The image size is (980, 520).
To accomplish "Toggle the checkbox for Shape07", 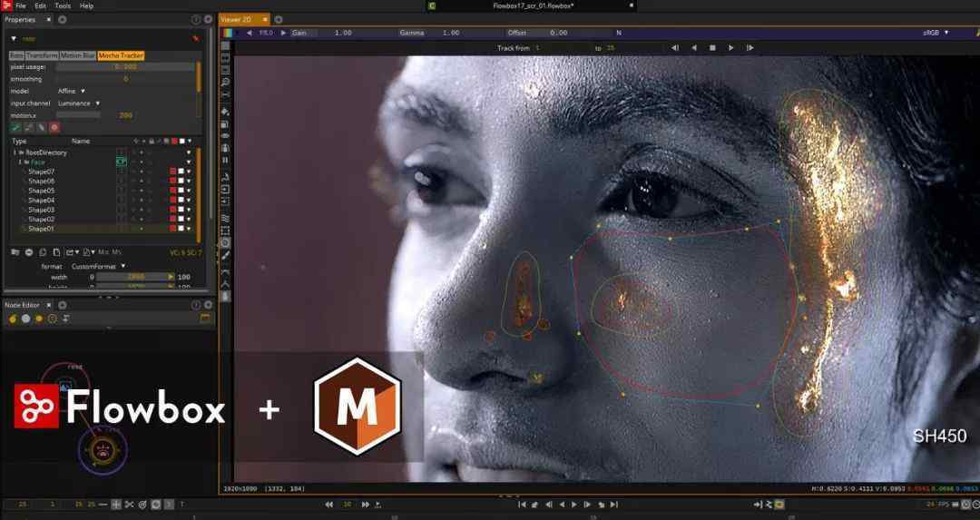I will [121, 172].
